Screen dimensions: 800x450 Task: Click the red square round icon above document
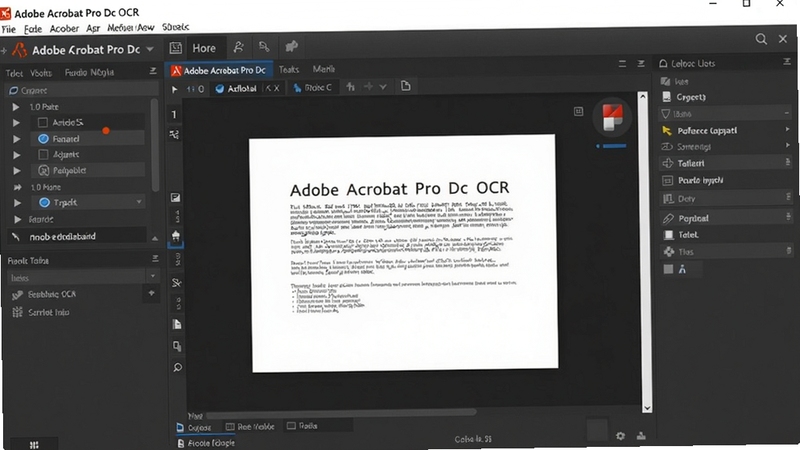tap(612, 117)
